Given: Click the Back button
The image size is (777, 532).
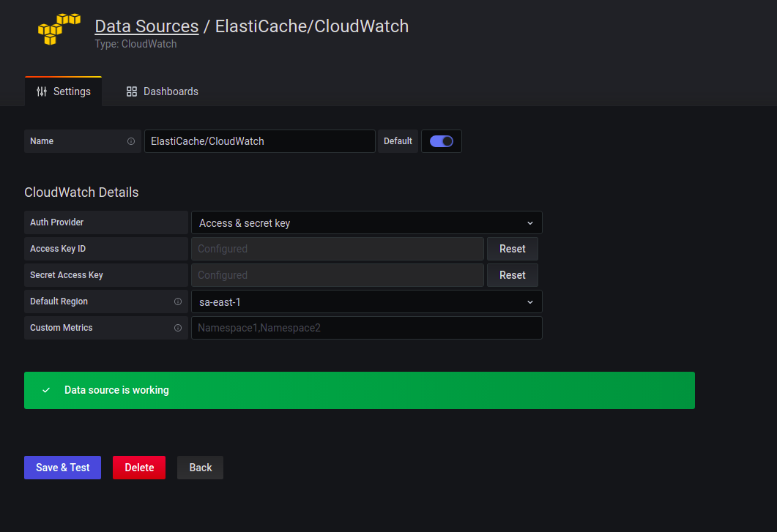Looking at the screenshot, I should pos(200,468).
